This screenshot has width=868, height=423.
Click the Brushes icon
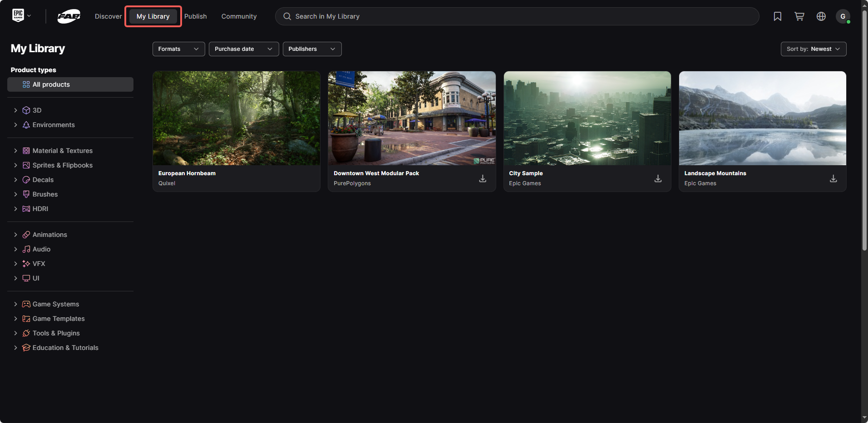click(26, 194)
